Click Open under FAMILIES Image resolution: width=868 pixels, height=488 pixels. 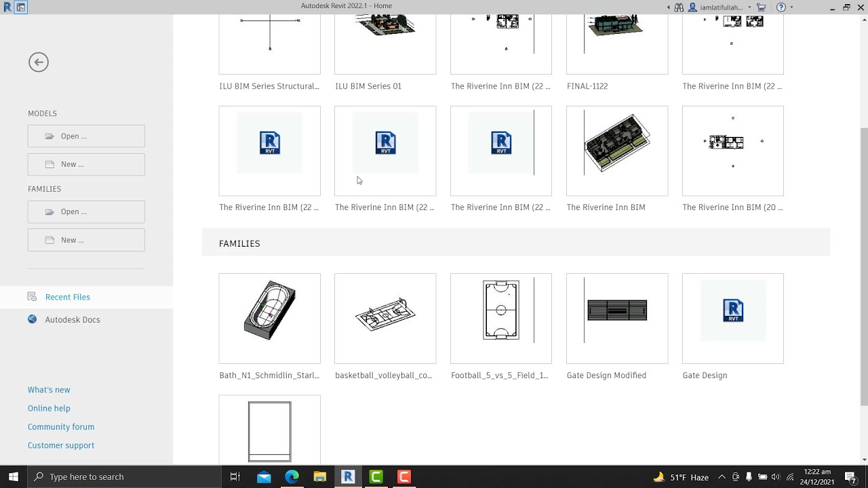(86, 211)
